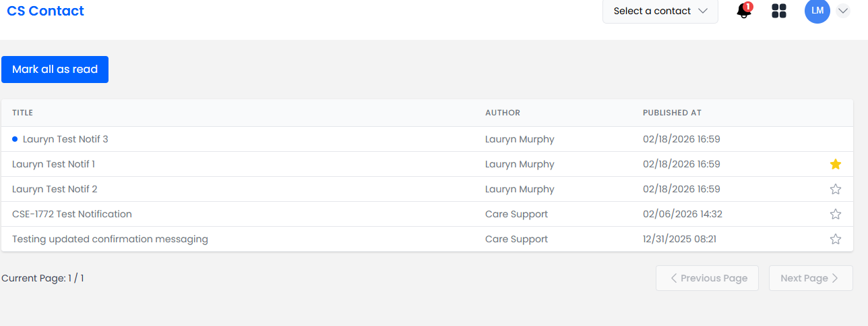Click the Next Page button

(x=811, y=278)
